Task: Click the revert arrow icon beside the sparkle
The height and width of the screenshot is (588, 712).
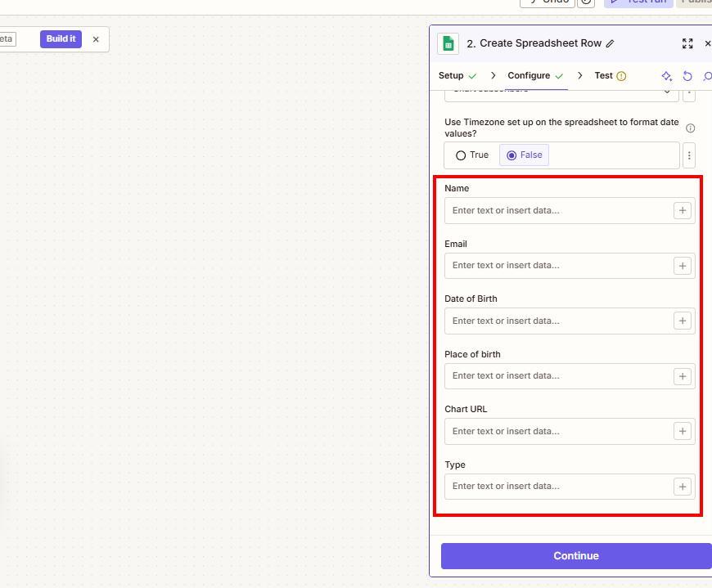Action: [x=687, y=76]
